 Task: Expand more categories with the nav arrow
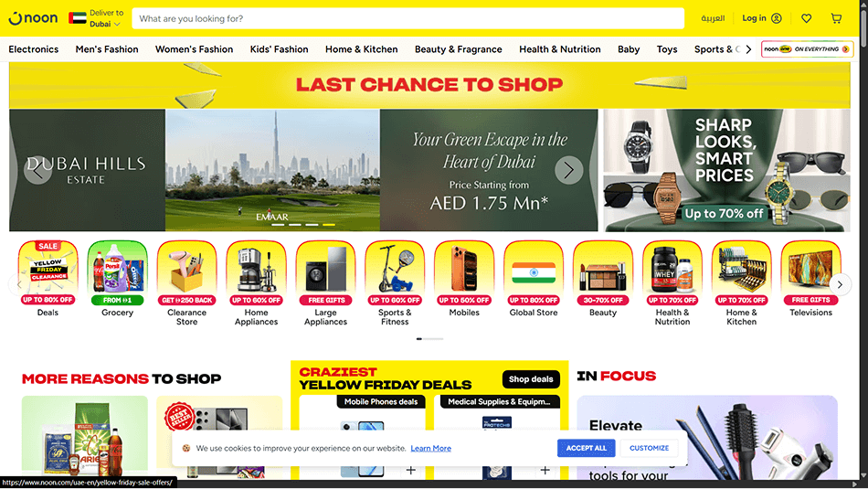[x=748, y=49]
